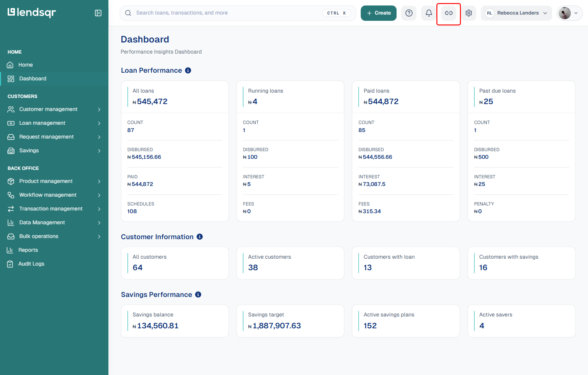Click the Workflow management icon
Screen dimensions: 588x375
click(11, 195)
